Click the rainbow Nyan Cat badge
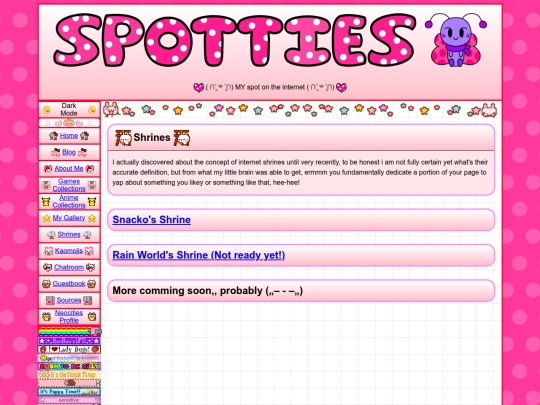The image size is (540, 405). coord(69,332)
